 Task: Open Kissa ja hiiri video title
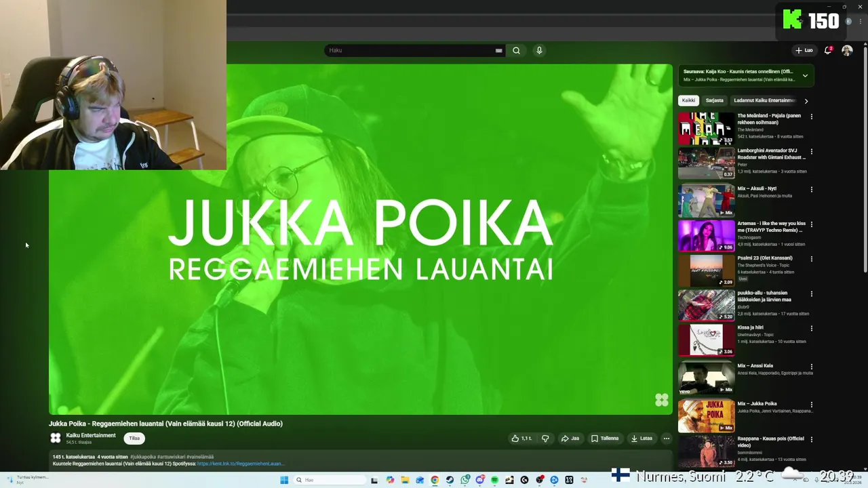(750, 327)
